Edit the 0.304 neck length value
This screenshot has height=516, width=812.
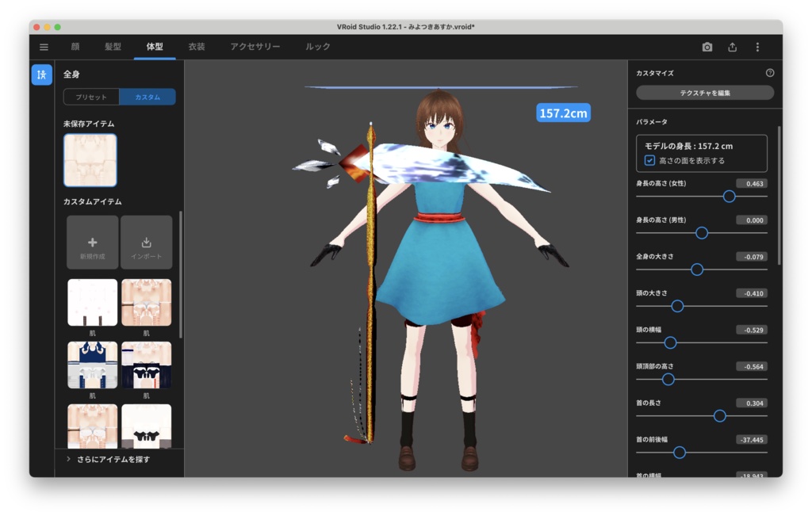(x=752, y=403)
